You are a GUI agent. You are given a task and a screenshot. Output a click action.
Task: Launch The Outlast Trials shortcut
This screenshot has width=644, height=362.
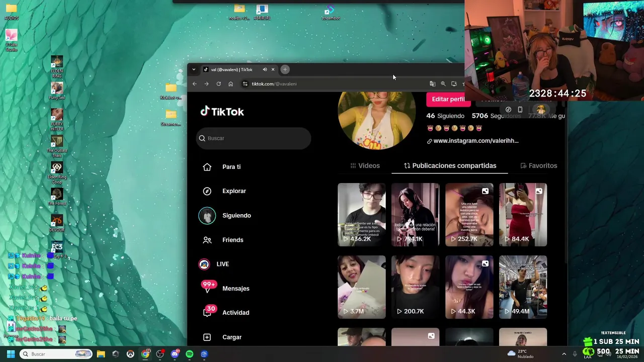point(57,146)
